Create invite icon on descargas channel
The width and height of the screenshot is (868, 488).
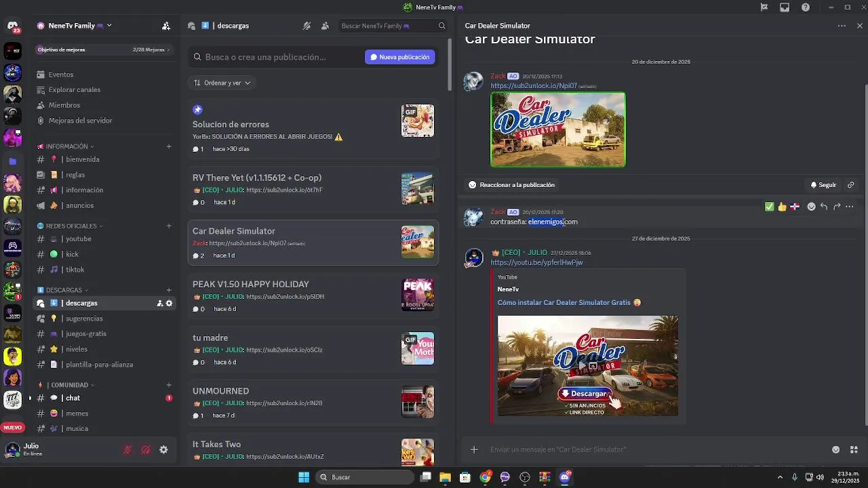tap(159, 303)
